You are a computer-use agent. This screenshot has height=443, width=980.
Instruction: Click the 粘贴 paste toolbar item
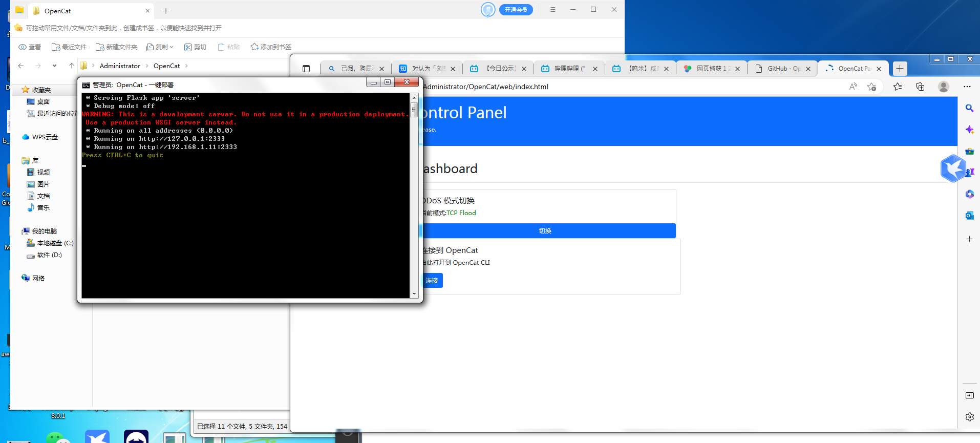pyautogui.click(x=229, y=47)
